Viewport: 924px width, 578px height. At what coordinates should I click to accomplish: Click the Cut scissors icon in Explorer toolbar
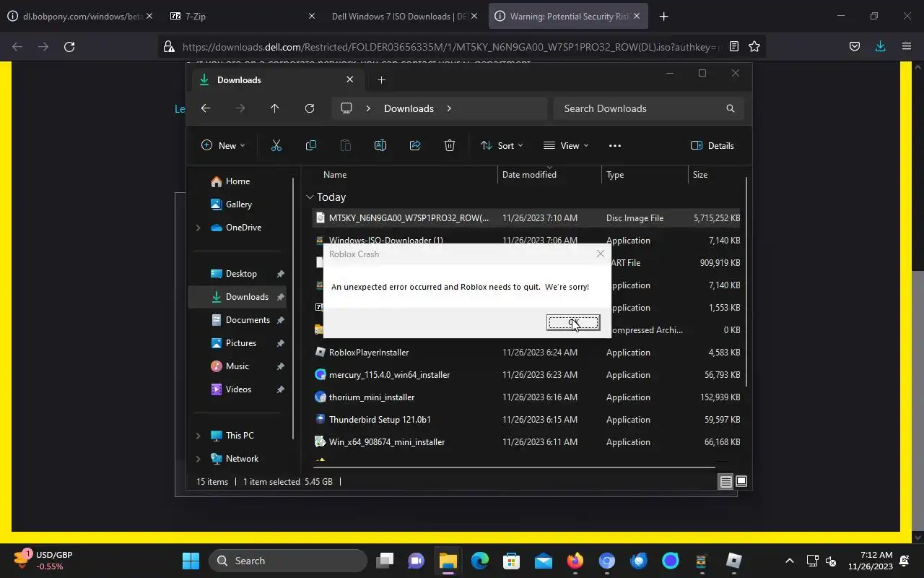pos(276,145)
